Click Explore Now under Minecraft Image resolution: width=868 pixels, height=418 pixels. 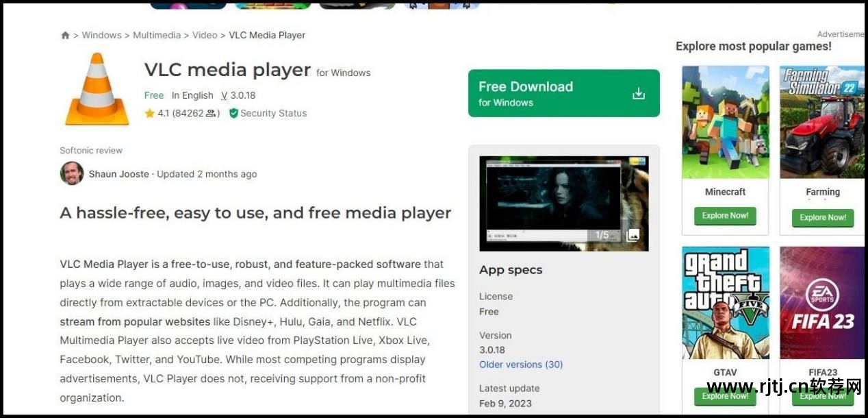[725, 216]
